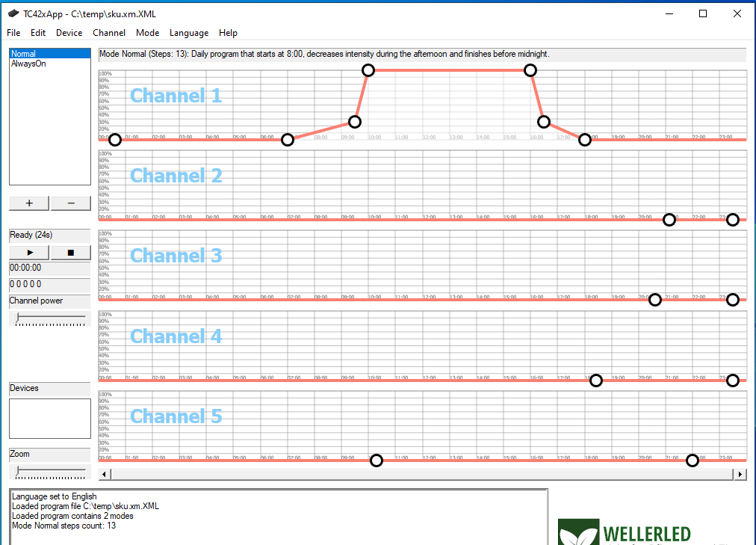Click the 00:00:00 time display
The width and height of the screenshot is (756, 545).
26,267
